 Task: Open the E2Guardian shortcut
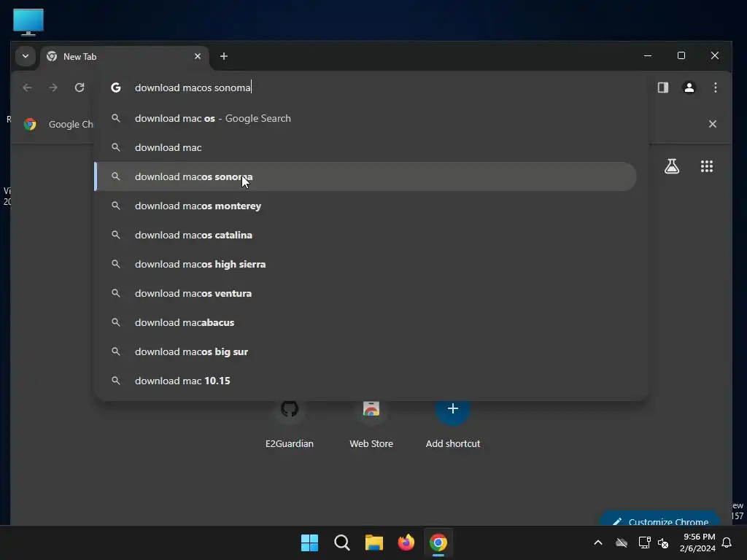[289, 424]
